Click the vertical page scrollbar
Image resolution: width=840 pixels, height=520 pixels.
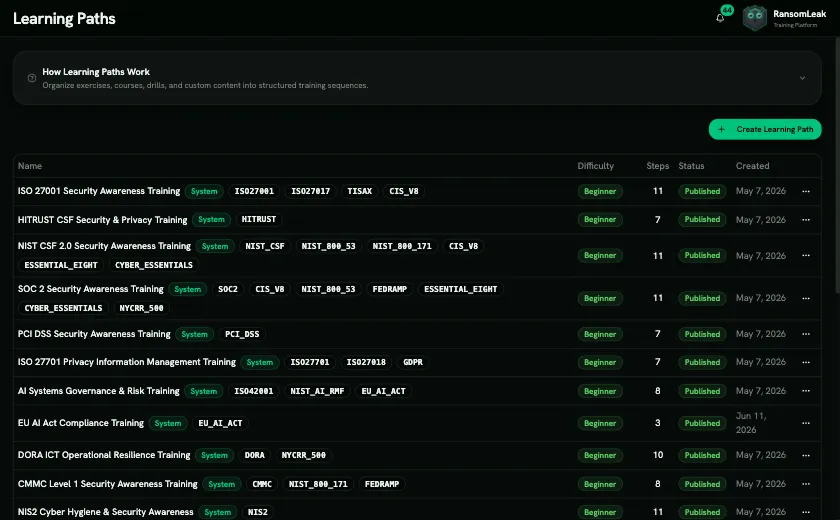point(837,166)
